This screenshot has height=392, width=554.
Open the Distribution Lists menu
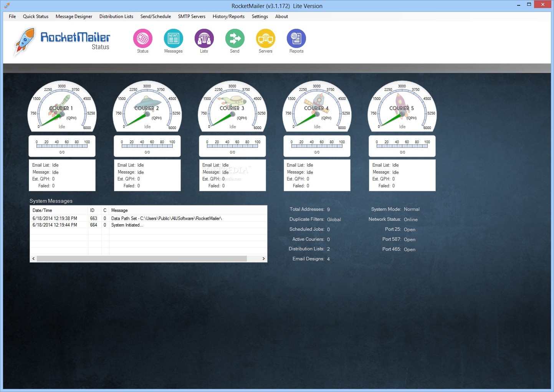pos(116,17)
